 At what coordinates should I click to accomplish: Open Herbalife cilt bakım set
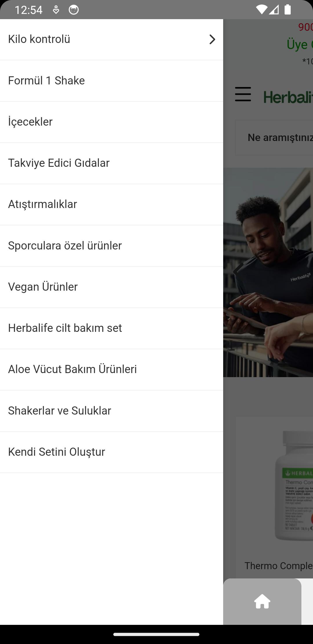[x=112, y=328]
